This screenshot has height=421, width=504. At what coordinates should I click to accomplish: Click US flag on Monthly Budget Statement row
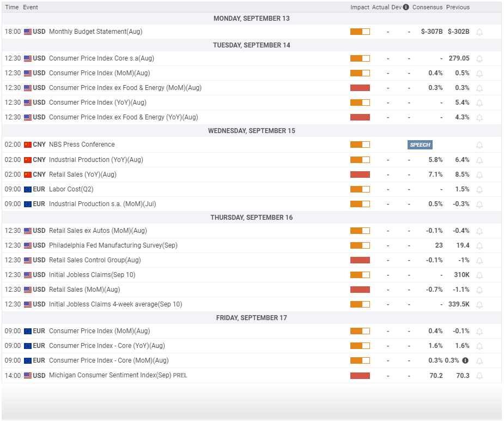(28, 32)
